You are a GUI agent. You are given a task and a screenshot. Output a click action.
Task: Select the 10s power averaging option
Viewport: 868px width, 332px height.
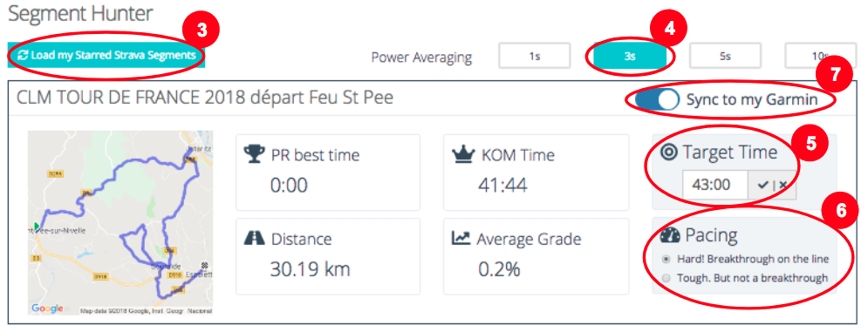820,56
